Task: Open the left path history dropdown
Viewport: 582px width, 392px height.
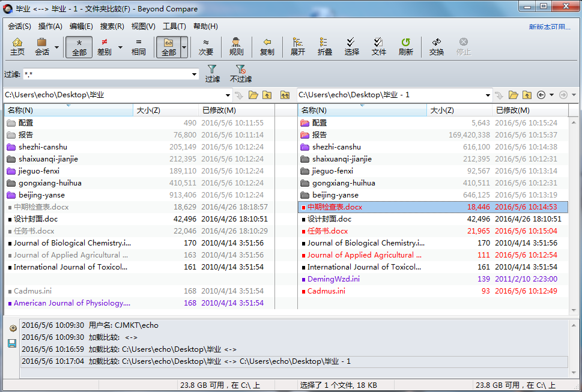Action: point(228,94)
